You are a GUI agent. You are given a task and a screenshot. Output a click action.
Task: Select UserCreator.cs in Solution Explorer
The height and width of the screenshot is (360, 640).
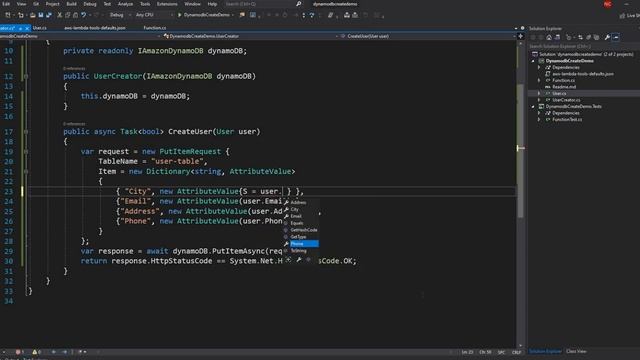coord(566,100)
